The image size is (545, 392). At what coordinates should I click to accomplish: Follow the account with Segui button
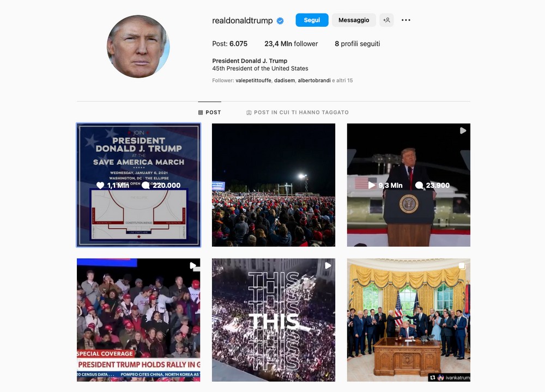(x=312, y=20)
